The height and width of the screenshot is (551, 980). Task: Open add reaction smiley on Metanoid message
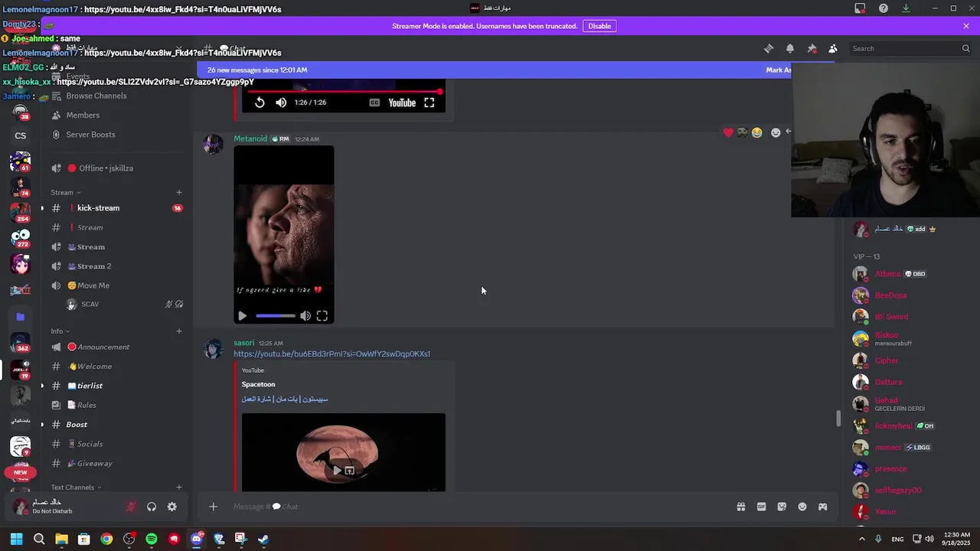click(x=776, y=132)
